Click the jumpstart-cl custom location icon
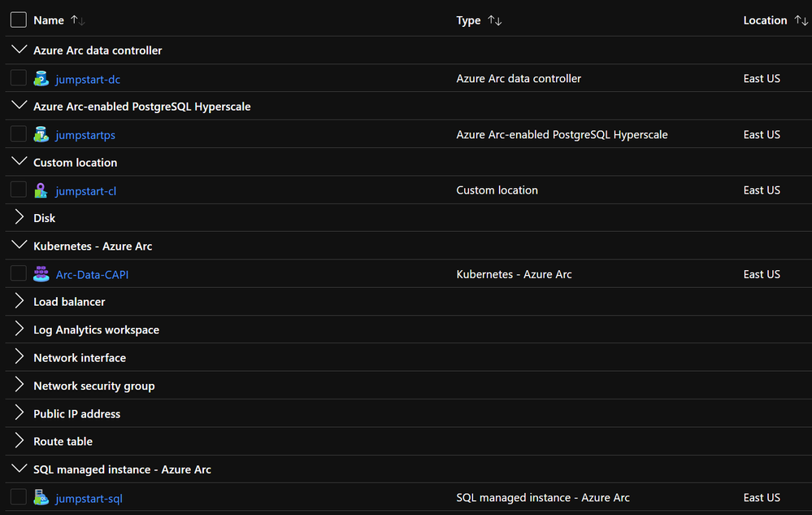Image resolution: width=812 pixels, height=515 pixels. pos(41,190)
